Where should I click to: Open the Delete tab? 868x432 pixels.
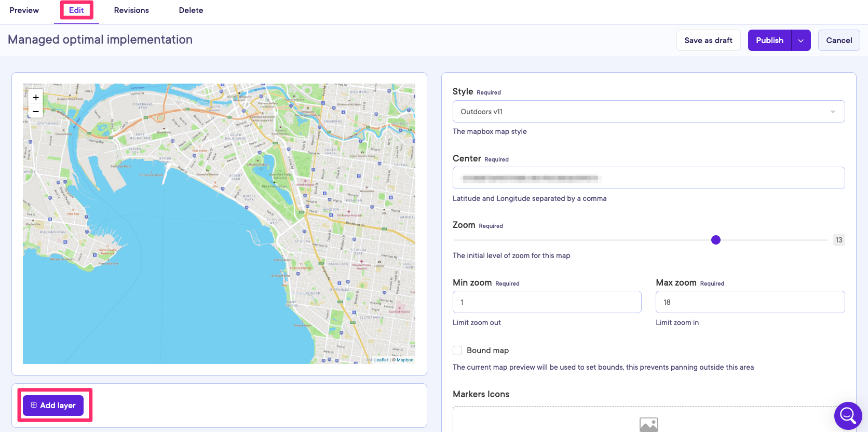click(x=191, y=10)
